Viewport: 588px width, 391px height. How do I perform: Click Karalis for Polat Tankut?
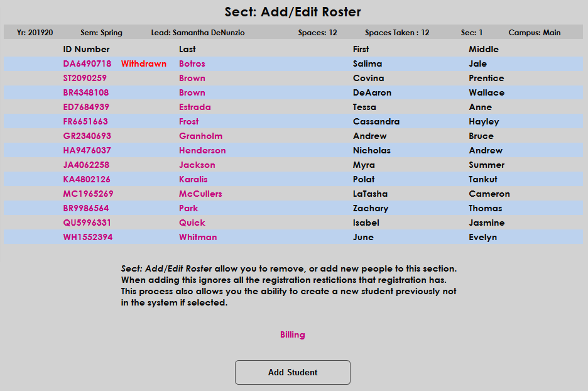tap(193, 179)
